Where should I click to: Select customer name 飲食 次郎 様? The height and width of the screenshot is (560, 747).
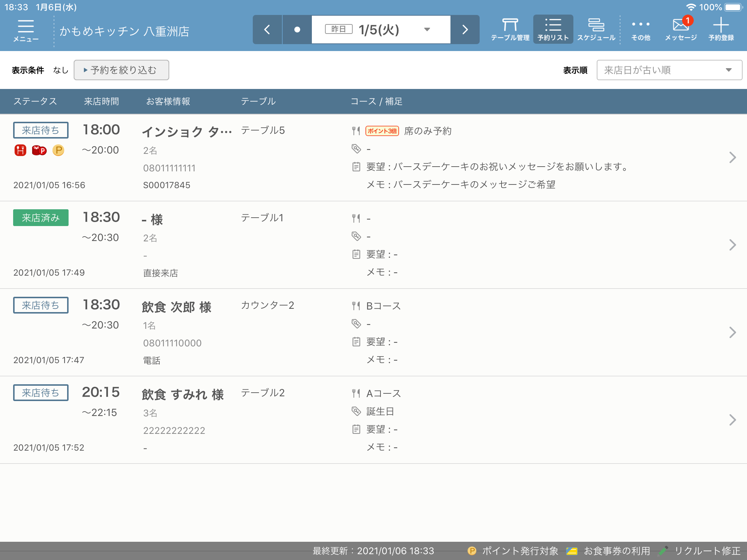tap(177, 307)
